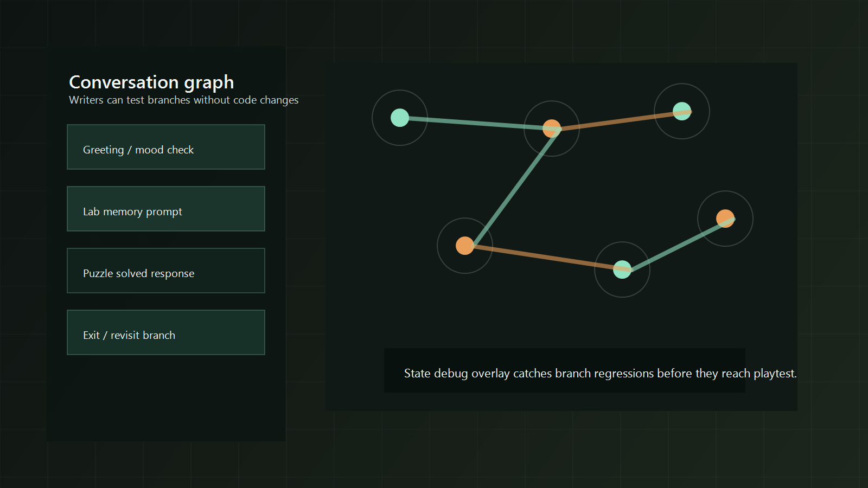This screenshot has height=488, width=868.
Task: Click the orange edge reaching the top-right node
Action: [618, 120]
